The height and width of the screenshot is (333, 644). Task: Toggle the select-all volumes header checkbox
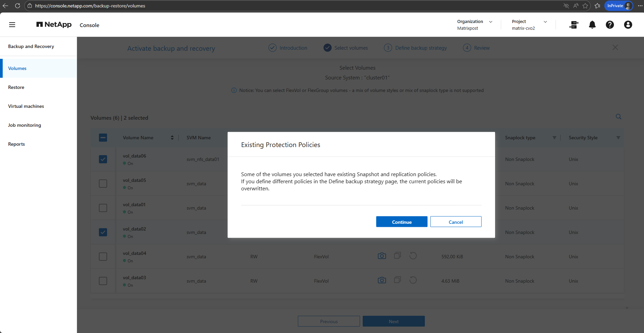click(x=103, y=138)
